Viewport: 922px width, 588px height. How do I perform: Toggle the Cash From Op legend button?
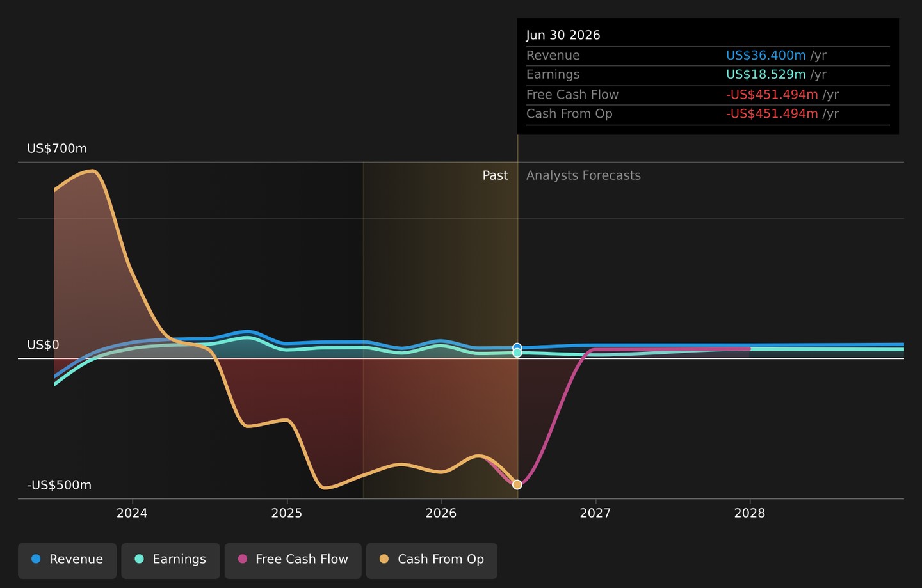click(x=432, y=560)
